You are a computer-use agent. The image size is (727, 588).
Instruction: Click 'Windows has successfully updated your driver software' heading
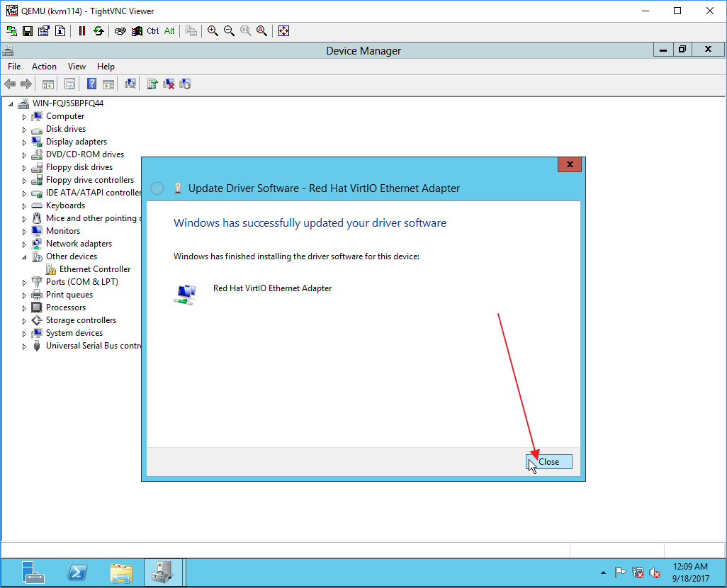pyautogui.click(x=310, y=223)
